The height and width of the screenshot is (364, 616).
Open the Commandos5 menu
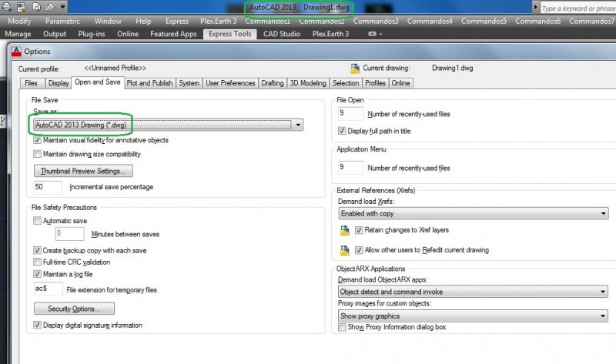[x=484, y=22]
